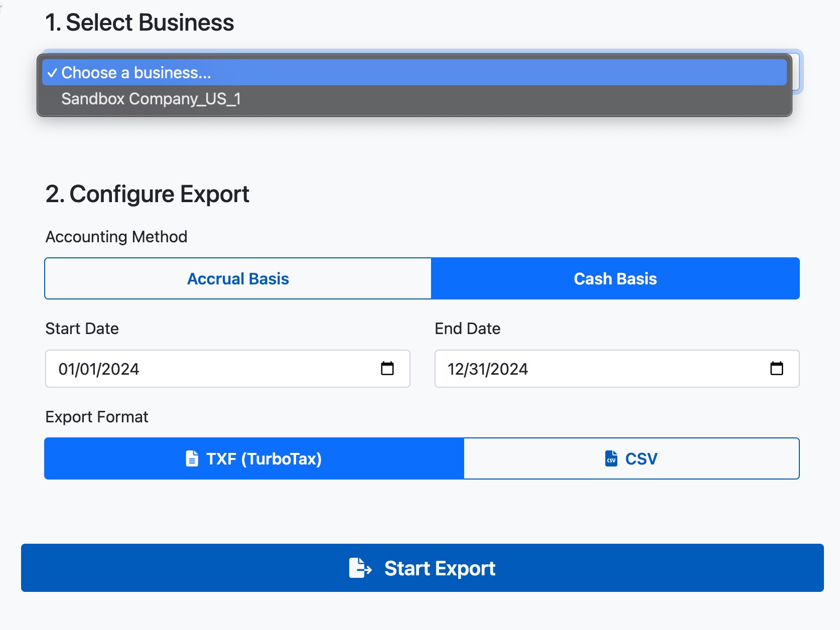Select the 2024 year in Start Date

(x=120, y=369)
